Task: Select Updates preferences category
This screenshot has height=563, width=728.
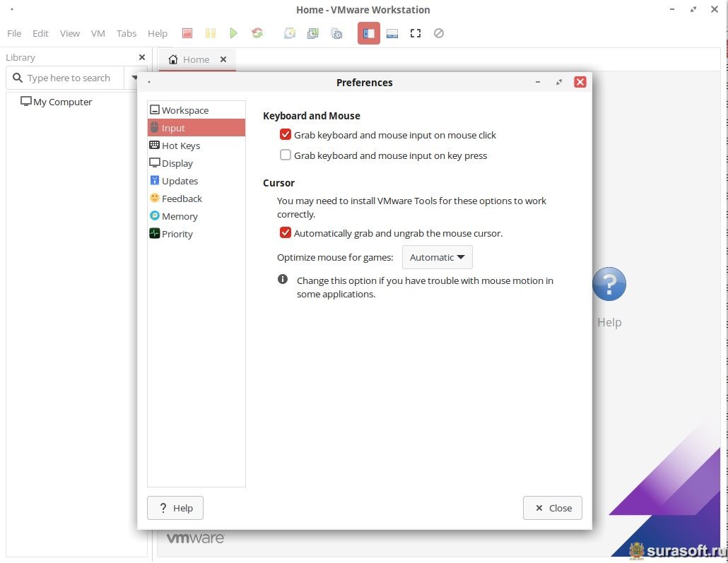Action: pos(196,181)
